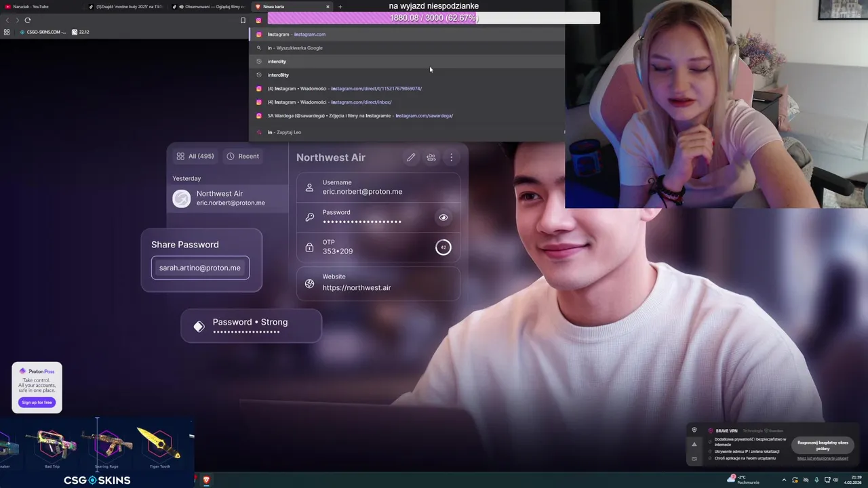Image resolution: width=868 pixels, height=488 pixels.
Task: Click the bottom card icon in VPN sidebar
Action: tap(694, 459)
